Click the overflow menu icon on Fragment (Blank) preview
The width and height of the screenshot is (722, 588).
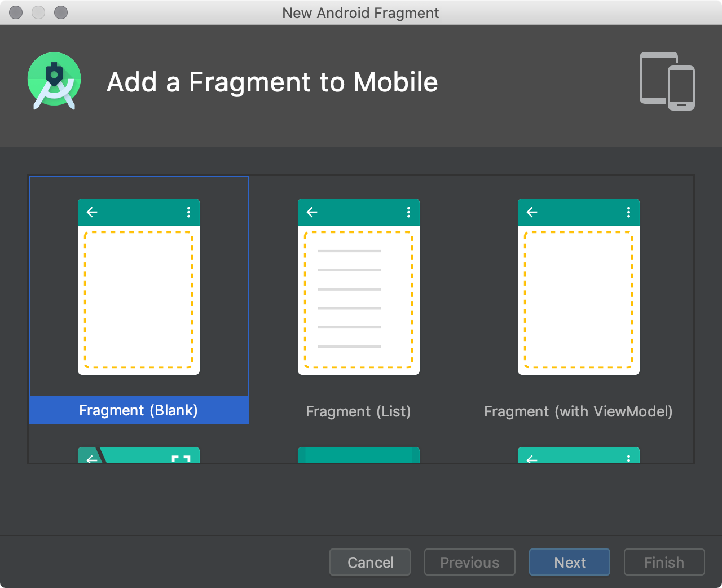click(x=188, y=212)
